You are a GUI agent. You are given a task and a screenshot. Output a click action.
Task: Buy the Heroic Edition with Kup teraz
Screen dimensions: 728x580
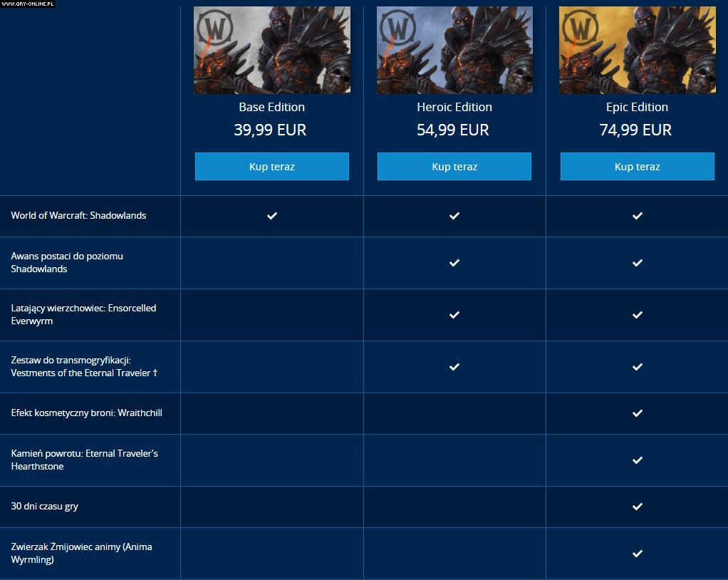tap(454, 167)
